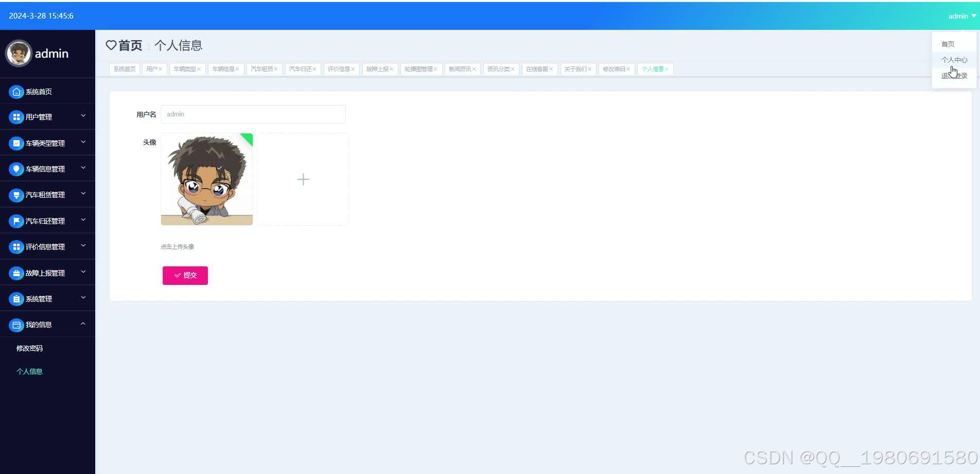
Task: Open the admin dropdown arrow at top right
Action: tap(974, 16)
